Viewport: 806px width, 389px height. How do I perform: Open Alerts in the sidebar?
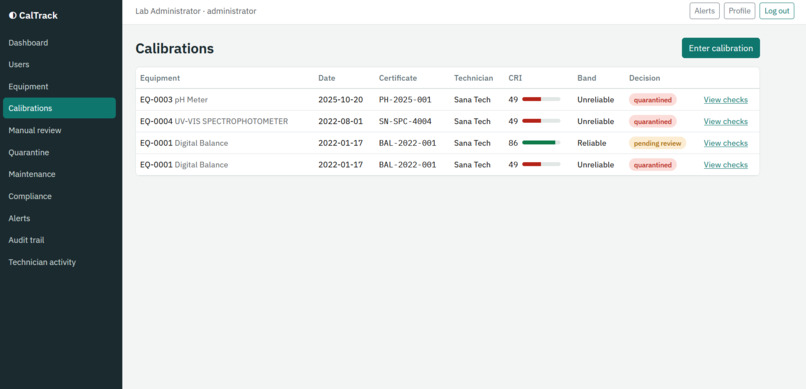(19, 218)
